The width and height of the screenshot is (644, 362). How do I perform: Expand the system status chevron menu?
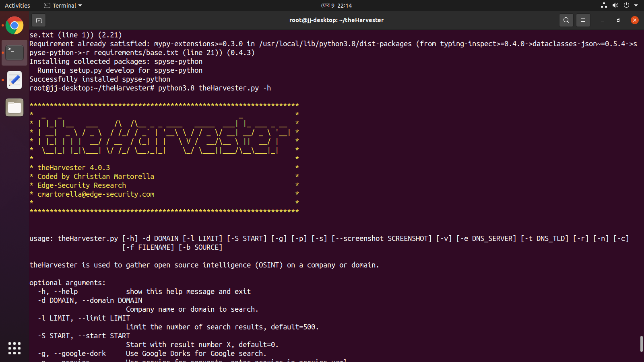click(x=636, y=5)
